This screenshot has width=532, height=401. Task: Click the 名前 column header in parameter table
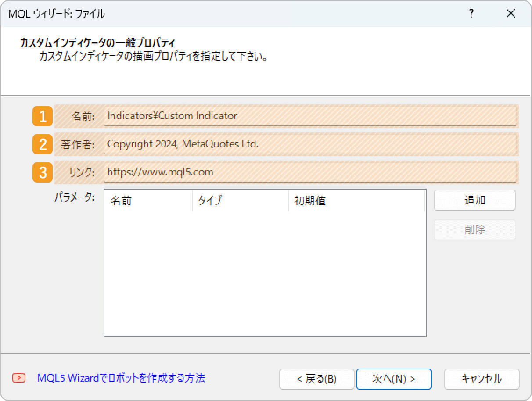click(x=149, y=201)
